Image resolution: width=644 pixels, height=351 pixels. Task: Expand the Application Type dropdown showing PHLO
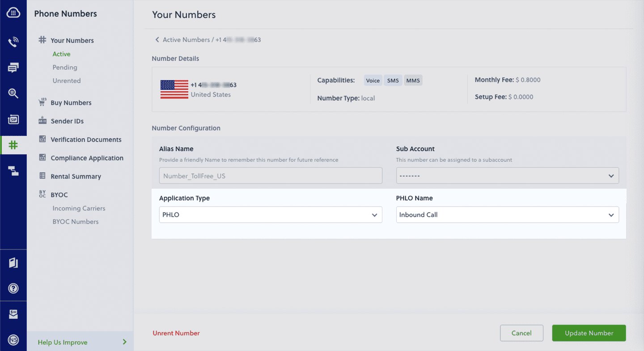tap(270, 215)
